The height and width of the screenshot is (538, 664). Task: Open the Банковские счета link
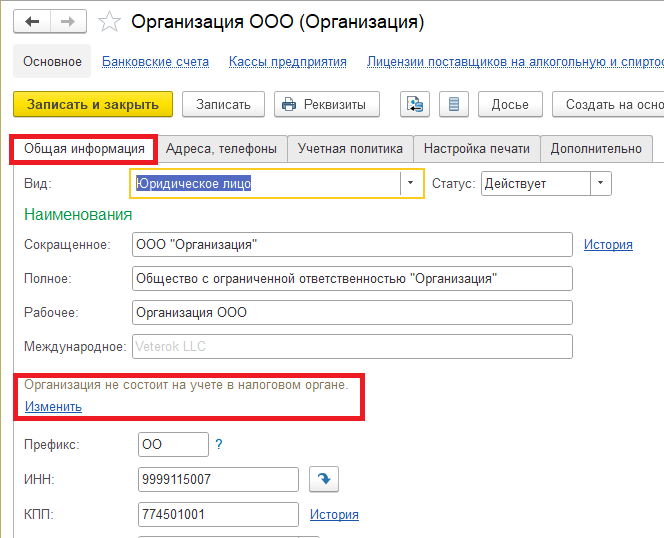155,61
